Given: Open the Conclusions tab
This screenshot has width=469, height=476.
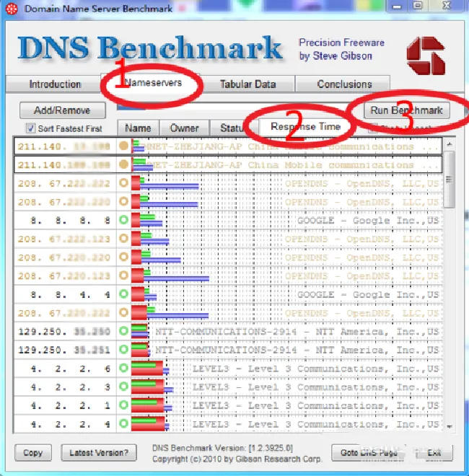Looking at the screenshot, I should tap(344, 84).
